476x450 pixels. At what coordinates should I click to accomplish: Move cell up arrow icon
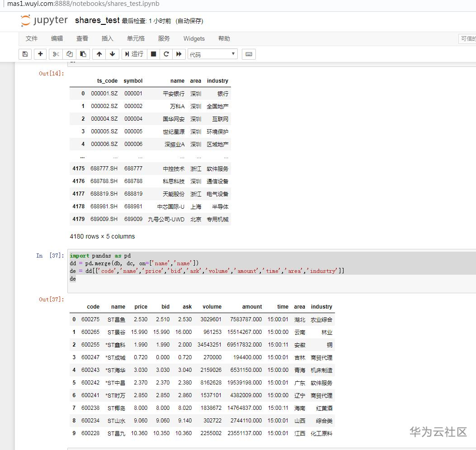(99, 54)
